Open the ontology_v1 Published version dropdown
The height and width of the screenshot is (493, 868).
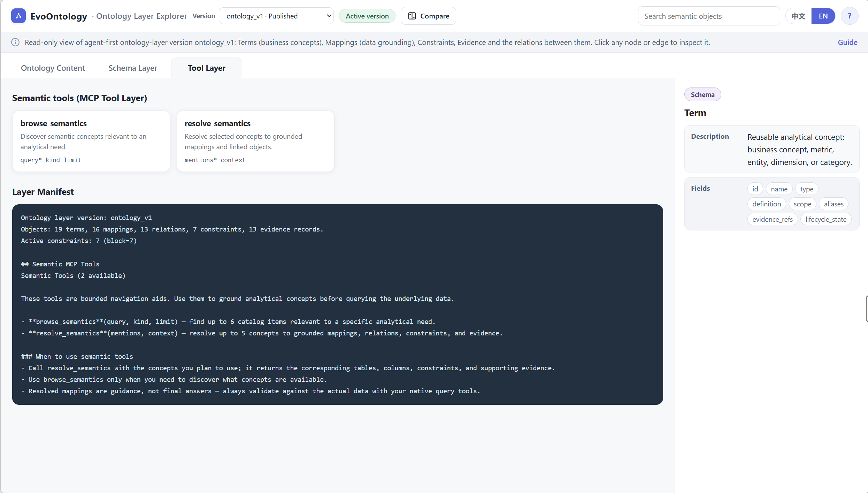click(276, 16)
